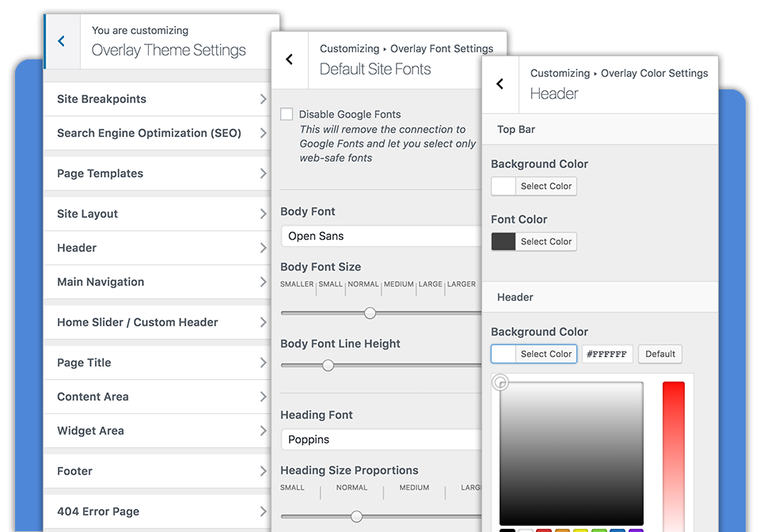Viewport: 760px width, 532px height.
Task: Open the Heading Font dropdown
Action: click(382, 439)
